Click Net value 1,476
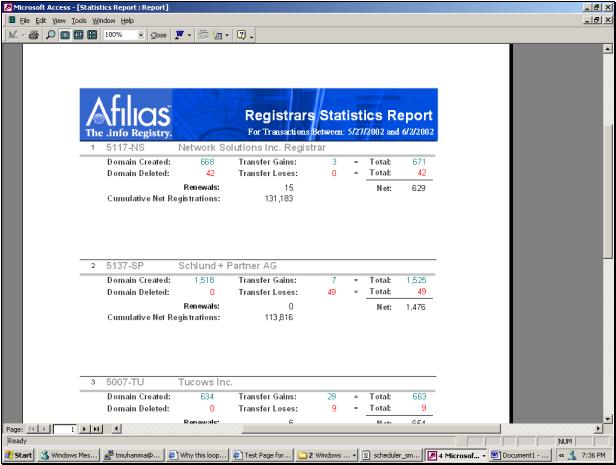Screen dimensions: 616x465 tap(416, 307)
